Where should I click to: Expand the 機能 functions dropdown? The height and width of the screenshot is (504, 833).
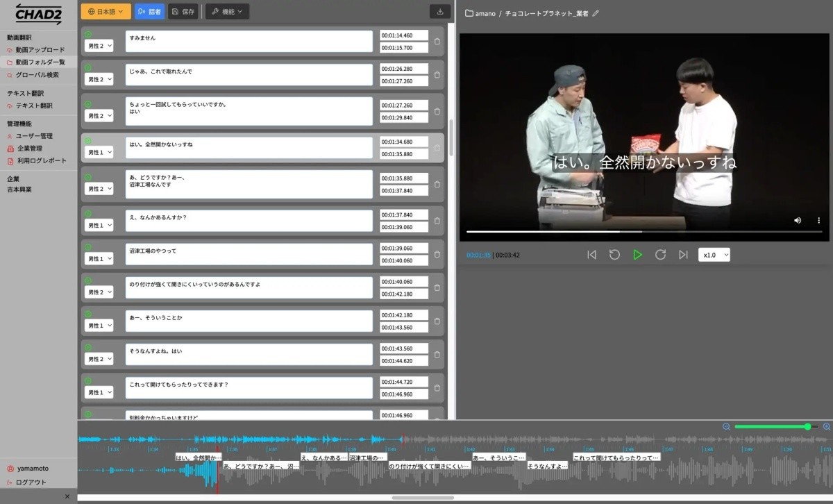click(227, 12)
